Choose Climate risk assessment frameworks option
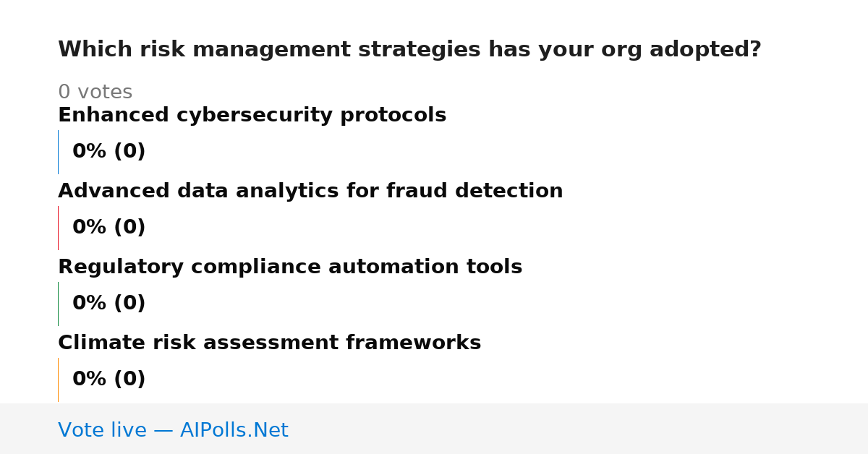The height and width of the screenshot is (454, 868). [269, 343]
